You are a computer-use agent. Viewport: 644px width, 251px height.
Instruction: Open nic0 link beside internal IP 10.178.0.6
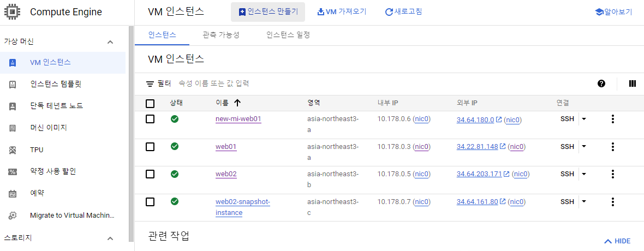pyautogui.click(x=421, y=119)
